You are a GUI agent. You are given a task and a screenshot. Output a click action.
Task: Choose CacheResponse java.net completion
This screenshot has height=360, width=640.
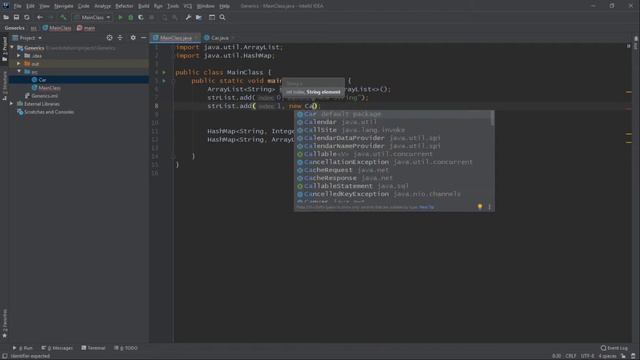393,178
